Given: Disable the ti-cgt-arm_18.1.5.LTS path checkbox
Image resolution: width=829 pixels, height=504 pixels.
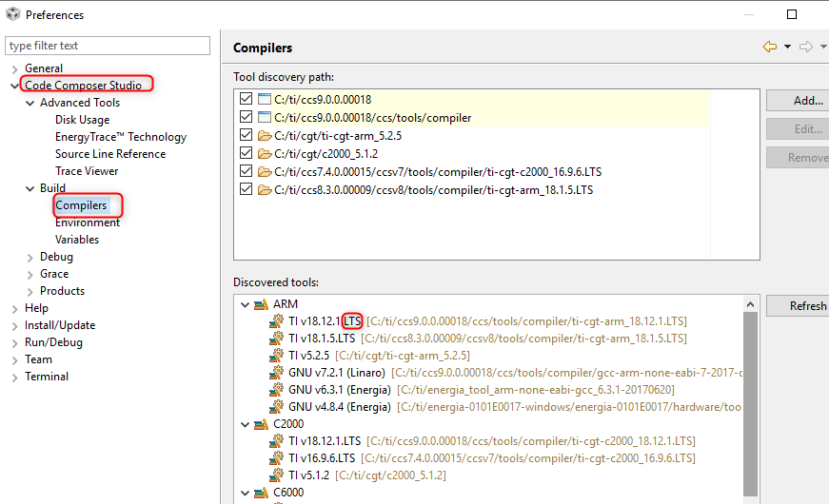Looking at the screenshot, I should click(x=247, y=189).
